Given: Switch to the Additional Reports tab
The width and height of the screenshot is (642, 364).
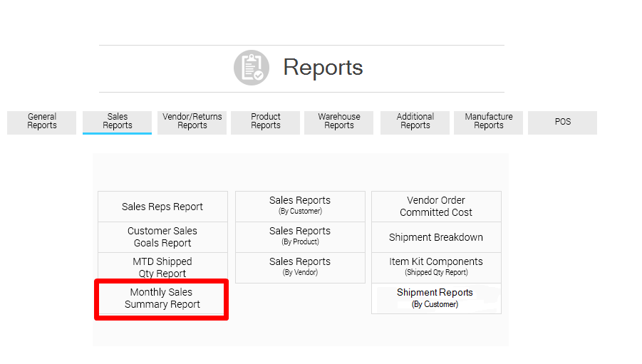Looking at the screenshot, I should pyautogui.click(x=415, y=122).
